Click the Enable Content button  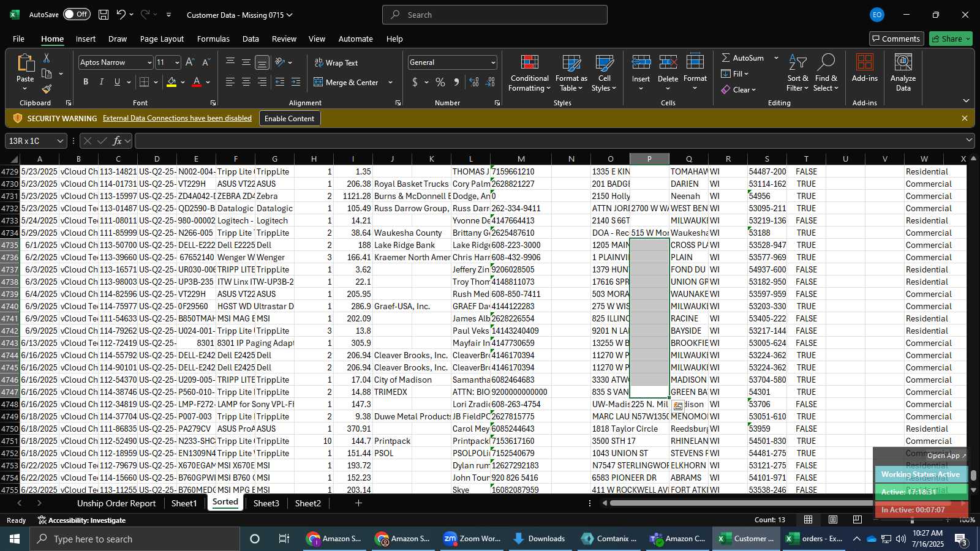(x=289, y=118)
